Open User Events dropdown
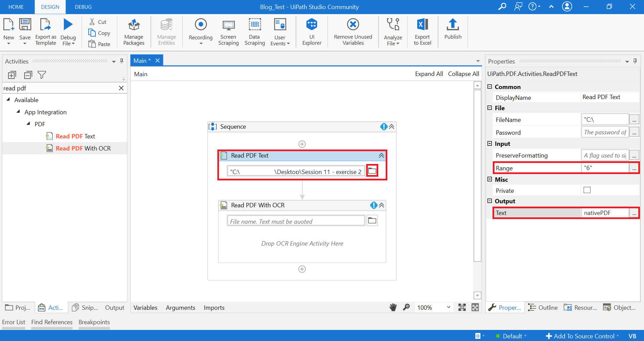This screenshot has width=644, height=341. [288, 44]
